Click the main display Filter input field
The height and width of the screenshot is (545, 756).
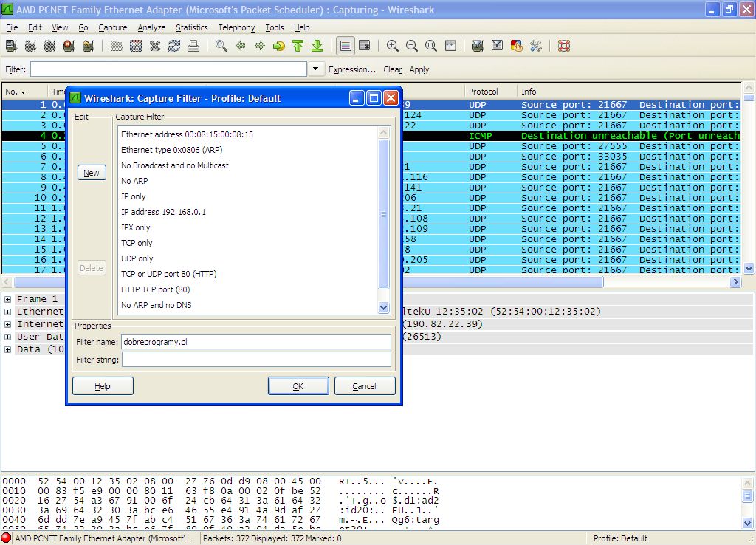[x=169, y=69]
